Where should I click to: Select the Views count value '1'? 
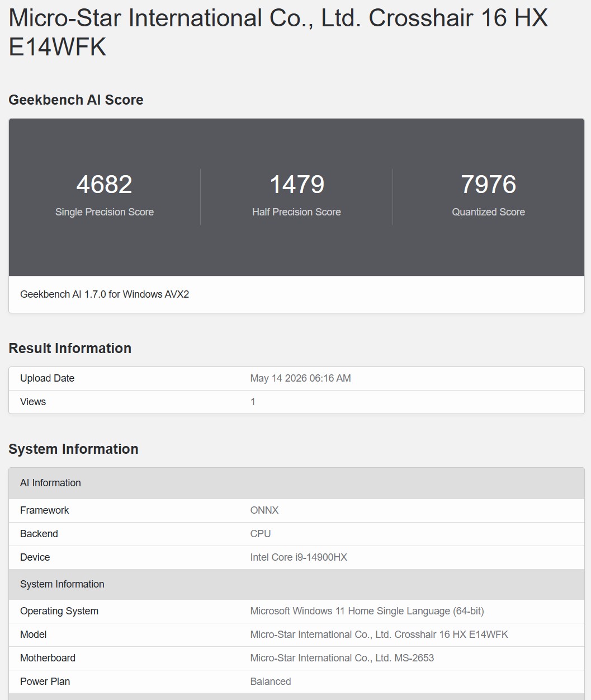(253, 402)
